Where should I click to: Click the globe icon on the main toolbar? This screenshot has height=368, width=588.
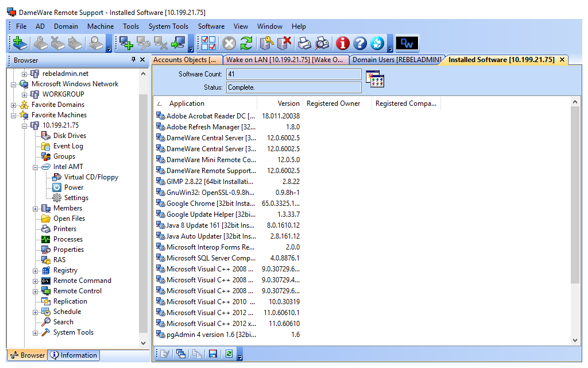(x=377, y=43)
